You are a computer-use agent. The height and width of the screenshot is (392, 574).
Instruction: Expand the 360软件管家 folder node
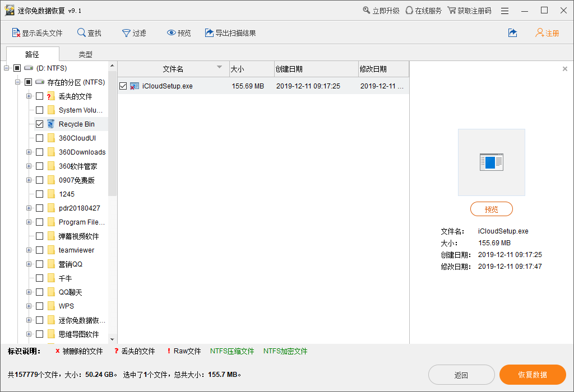pos(29,166)
